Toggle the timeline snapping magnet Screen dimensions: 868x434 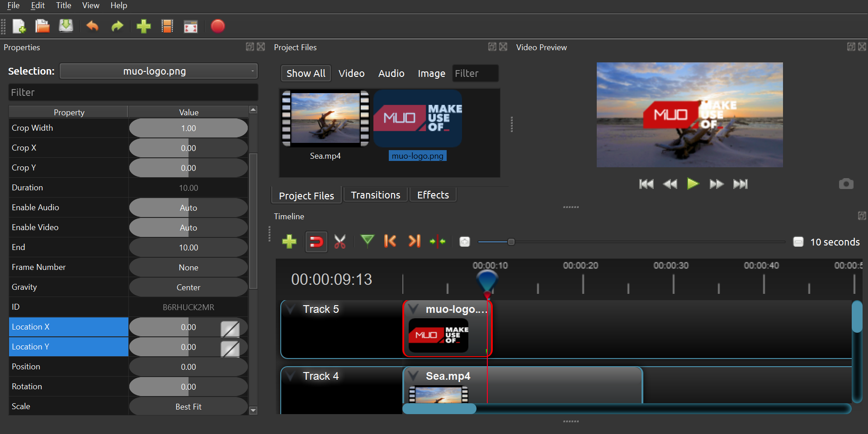point(316,242)
